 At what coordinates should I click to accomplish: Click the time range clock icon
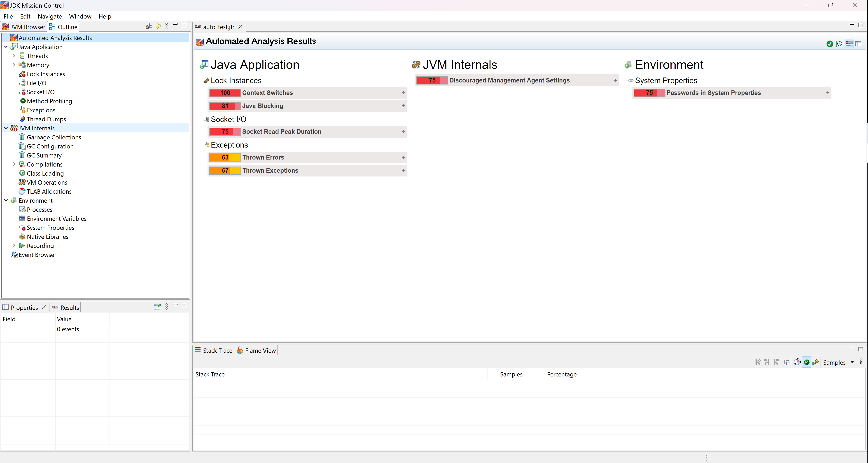(x=839, y=44)
